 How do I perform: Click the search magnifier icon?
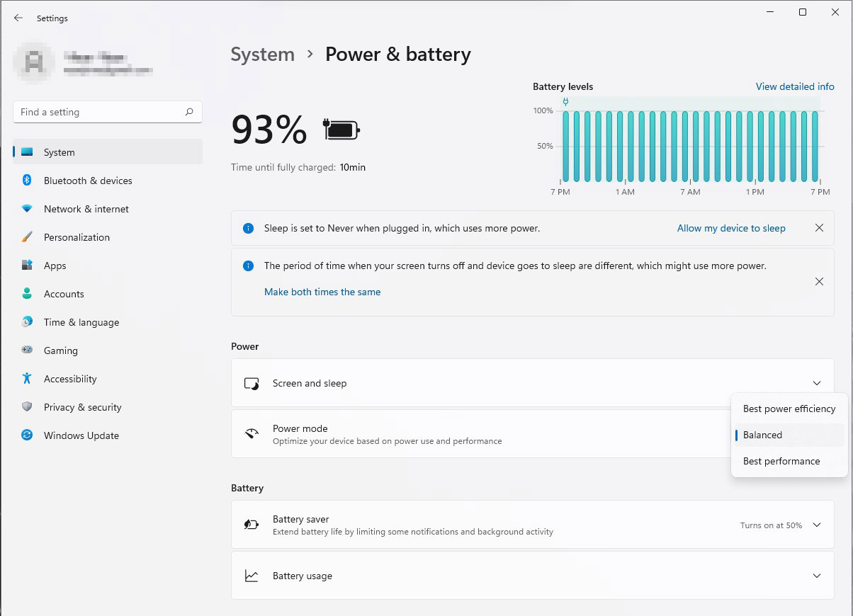189,112
